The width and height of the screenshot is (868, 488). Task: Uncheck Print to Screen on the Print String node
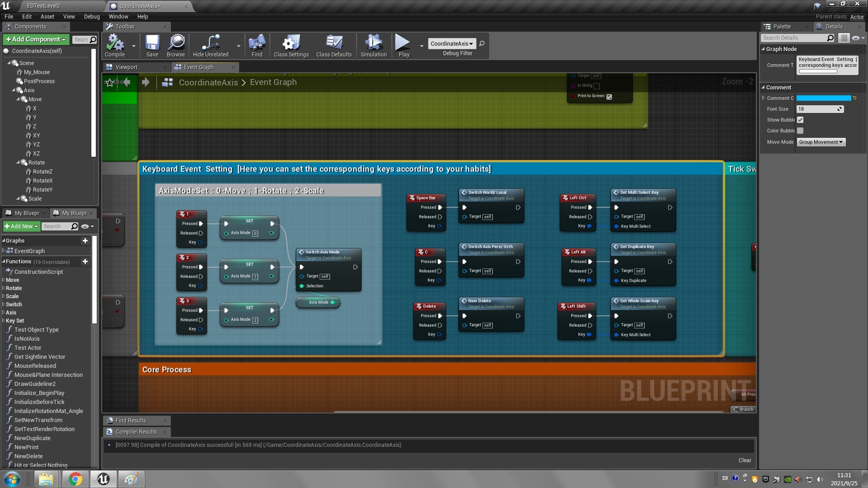pos(609,97)
